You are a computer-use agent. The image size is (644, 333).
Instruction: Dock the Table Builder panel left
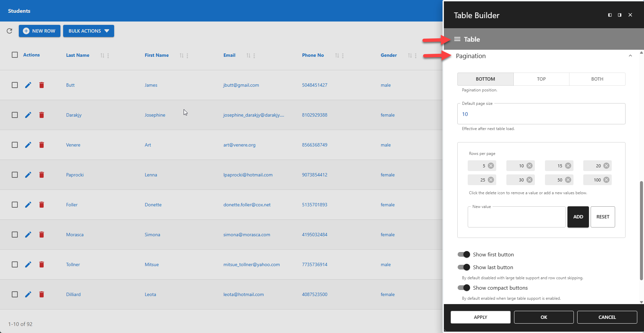pyautogui.click(x=609, y=15)
